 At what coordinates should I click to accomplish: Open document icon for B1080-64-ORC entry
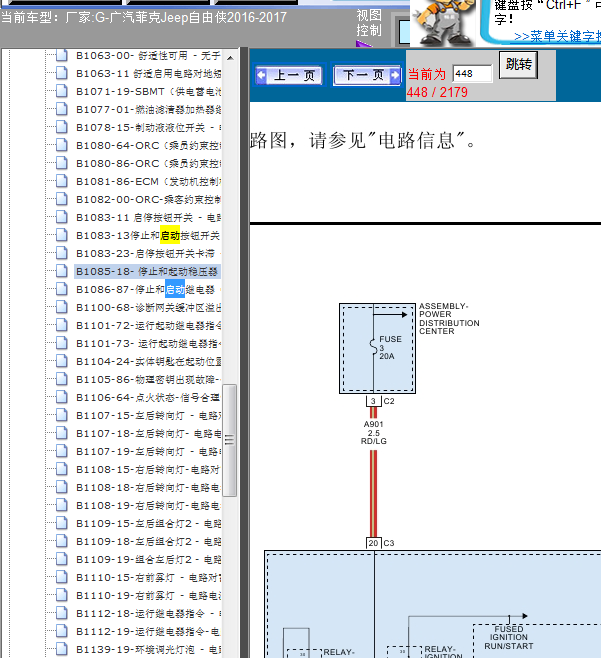62,145
